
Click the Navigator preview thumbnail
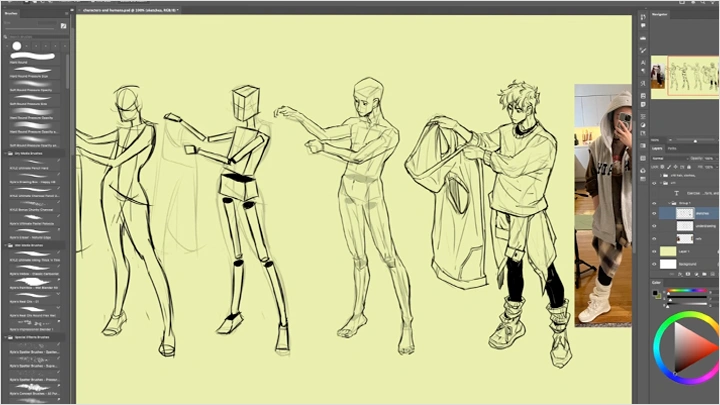point(684,76)
